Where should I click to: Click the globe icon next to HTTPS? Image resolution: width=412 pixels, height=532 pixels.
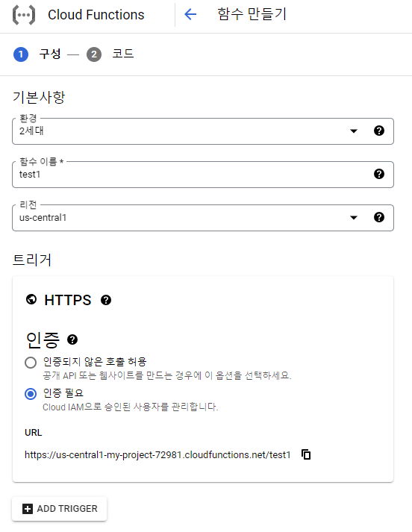(x=31, y=300)
